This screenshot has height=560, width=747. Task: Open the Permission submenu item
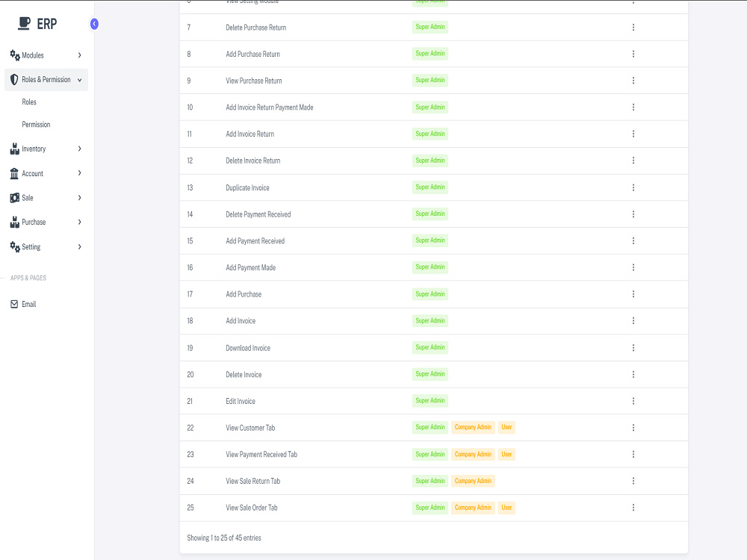[x=36, y=124]
